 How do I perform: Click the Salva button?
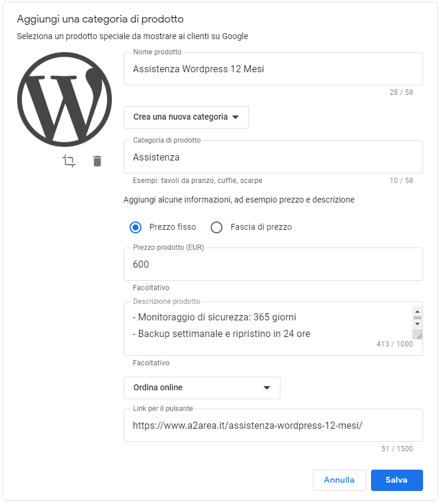pyautogui.click(x=396, y=480)
